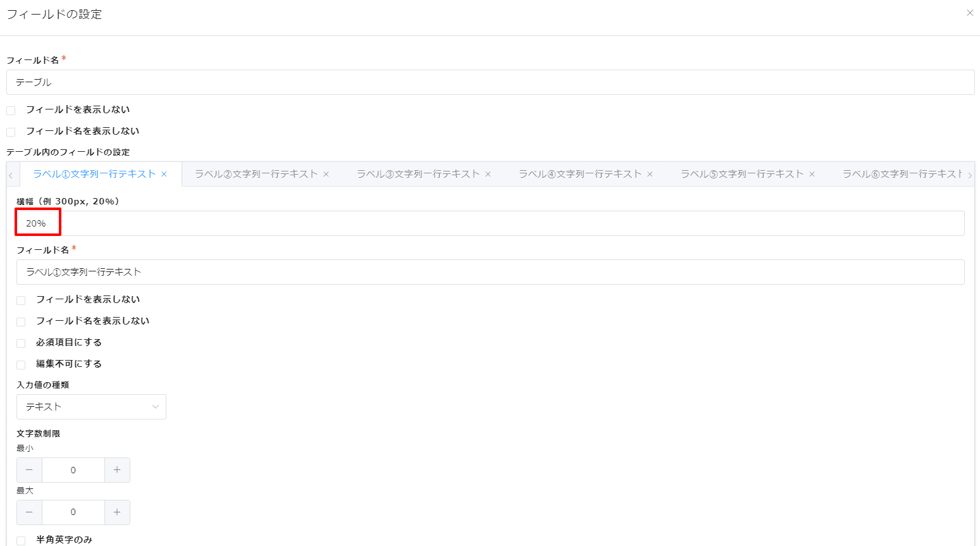Switch to ラベル②文字列一行テキスト tab
Screen dimensions: 980x546
point(256,174)
